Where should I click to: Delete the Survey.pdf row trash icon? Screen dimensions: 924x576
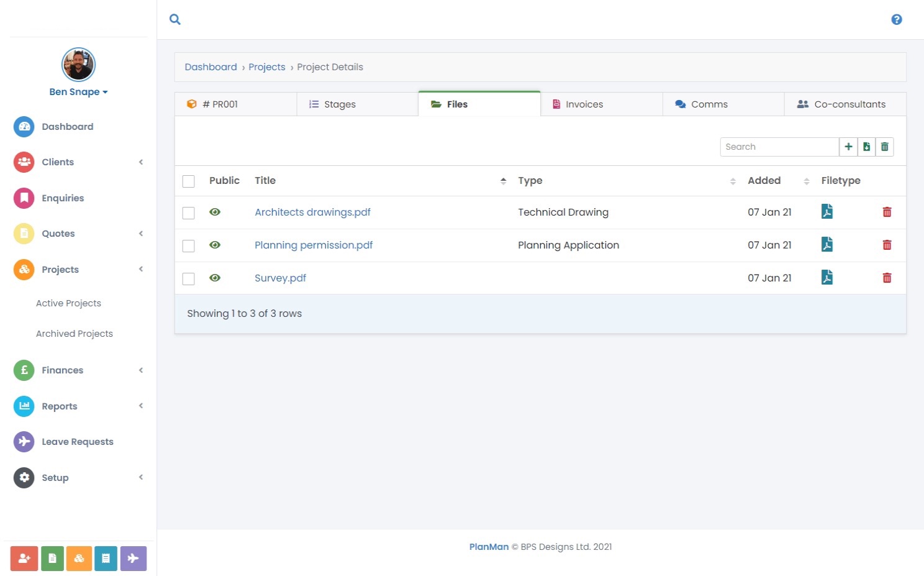(887, 278)
